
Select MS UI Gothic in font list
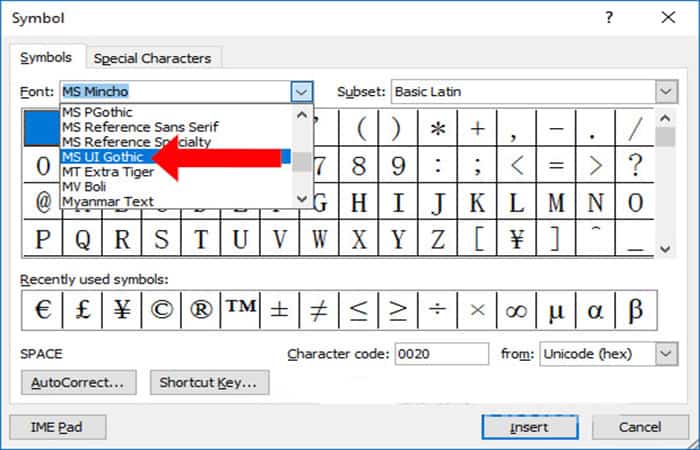176,157
